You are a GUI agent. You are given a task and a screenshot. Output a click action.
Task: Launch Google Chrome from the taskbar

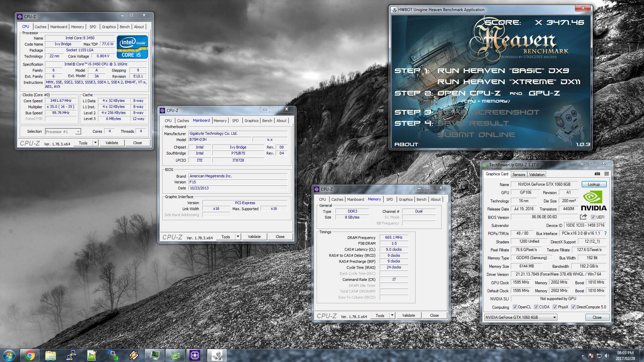click(30, 355)
